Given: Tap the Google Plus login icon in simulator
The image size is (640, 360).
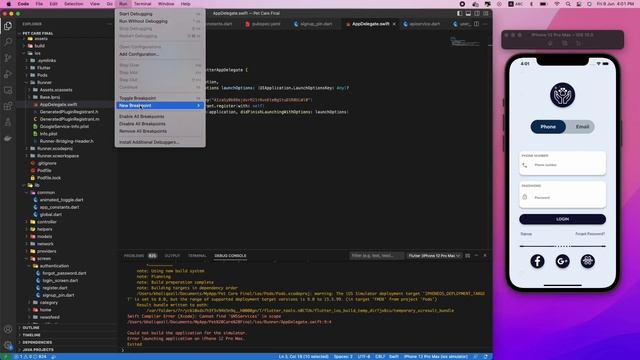Looking at the screenshot, I should click(x=562, y=261).
